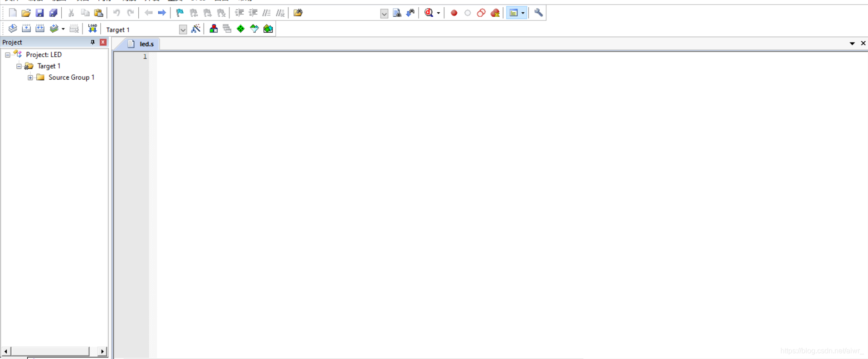The image size is (868, 359).
Task: Start incremental find
Action: (410, 13)
